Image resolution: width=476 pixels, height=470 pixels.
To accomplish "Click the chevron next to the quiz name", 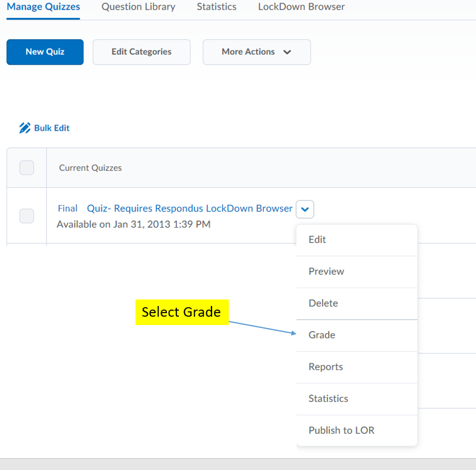I will coord(305,209).
